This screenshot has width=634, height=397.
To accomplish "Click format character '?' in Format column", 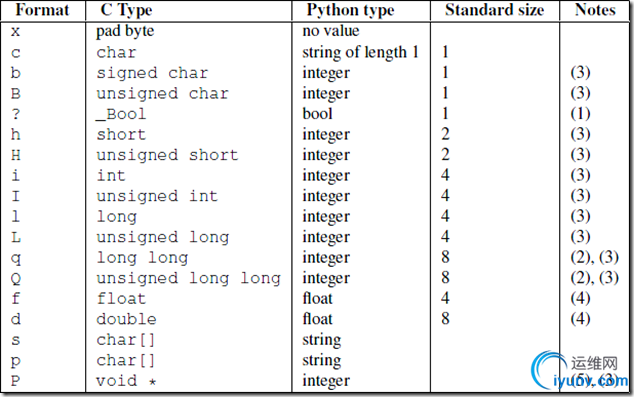I will coord(15,114).
